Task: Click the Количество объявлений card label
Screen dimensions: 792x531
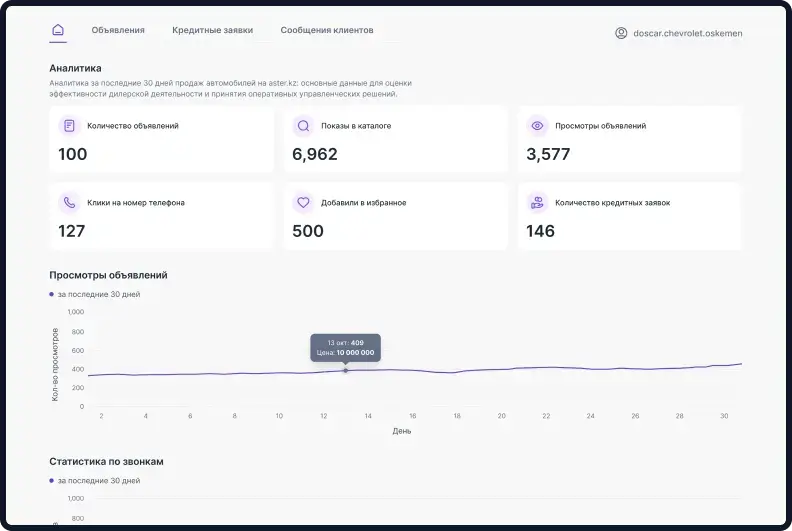Action: tap(133, 126)
